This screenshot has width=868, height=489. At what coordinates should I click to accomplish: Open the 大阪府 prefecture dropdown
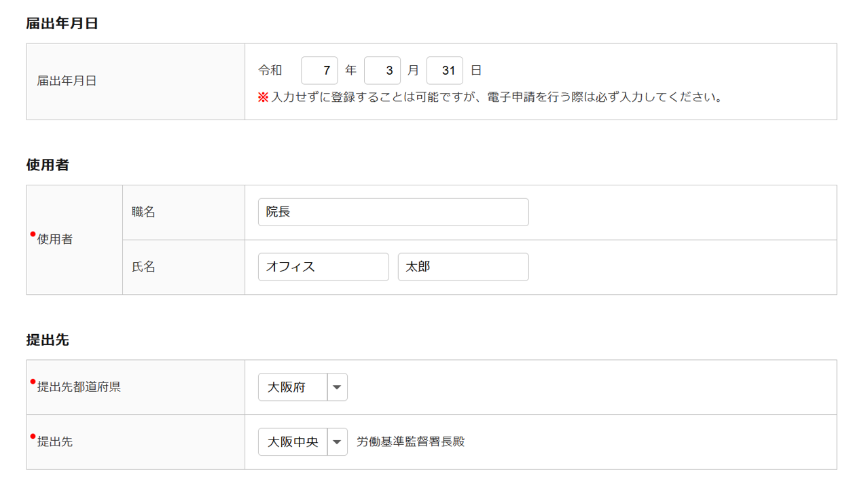tap(293, 387)
